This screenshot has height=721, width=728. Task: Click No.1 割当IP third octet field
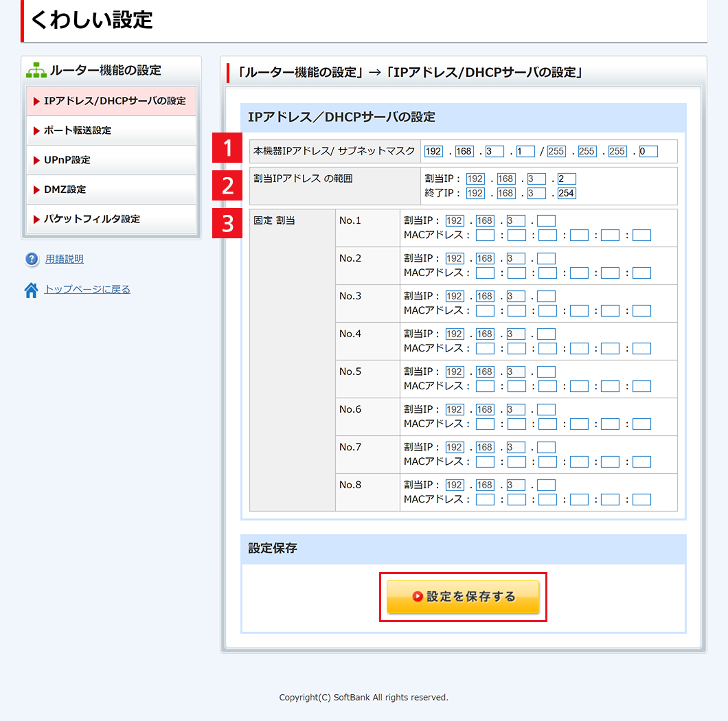coord(516,221)
